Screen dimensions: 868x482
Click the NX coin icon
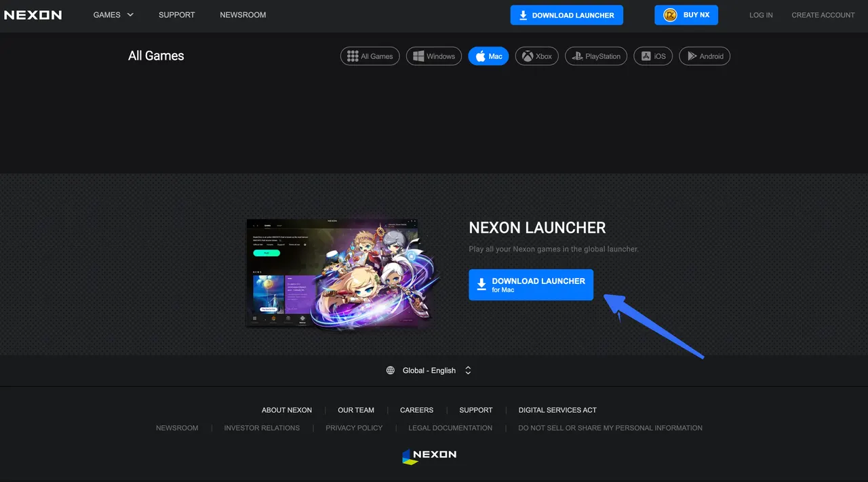click(670, 15)
